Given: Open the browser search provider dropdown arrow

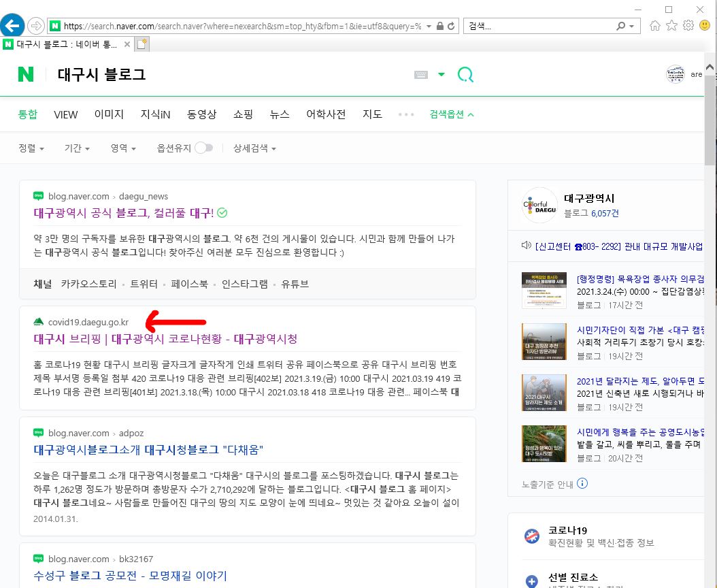Looking at the screenshot, I should (631, 26).
